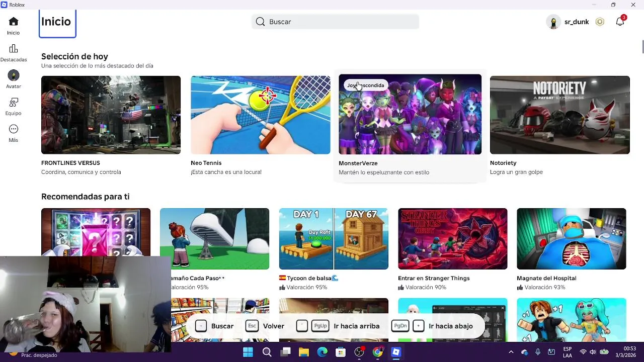Open the Noob and girl +1 game thumbnail
The image size is (644, 362).
(x=572, y=320)
